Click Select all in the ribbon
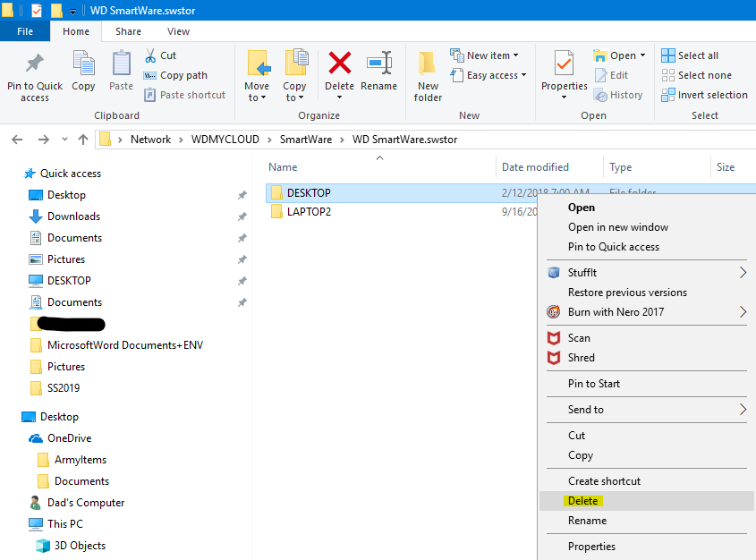This screenshot has height=560, width=756. pyautogui.click(x=690, y=55)
